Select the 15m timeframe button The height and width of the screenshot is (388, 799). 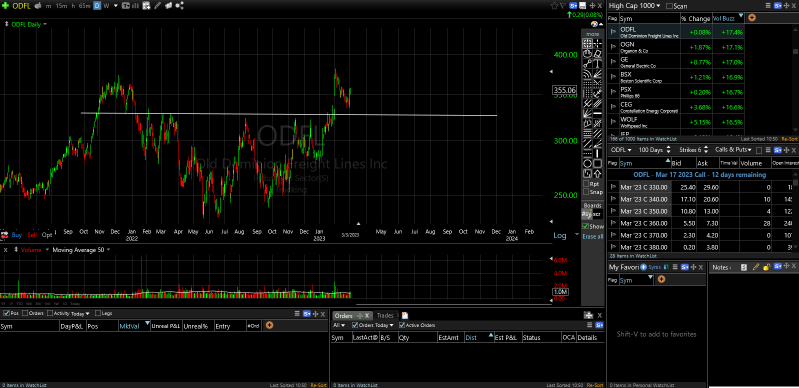point(61,6)
